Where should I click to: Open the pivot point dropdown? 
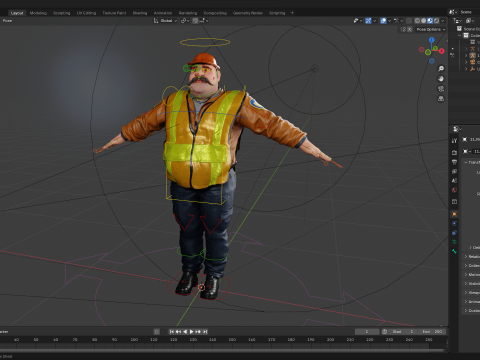[x=185, y=21]
